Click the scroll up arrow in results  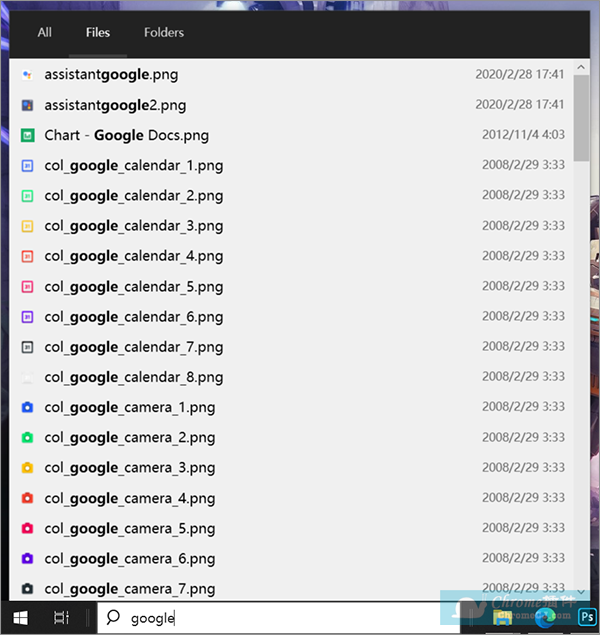coord(582,66)
